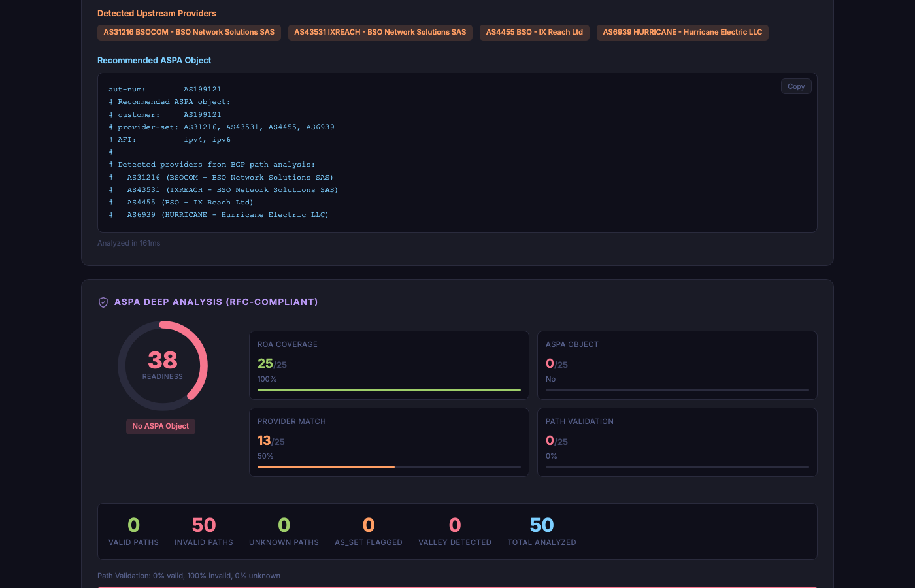Click the AS43531 (IXREACH) code comment line

click(x=224, y=190)
